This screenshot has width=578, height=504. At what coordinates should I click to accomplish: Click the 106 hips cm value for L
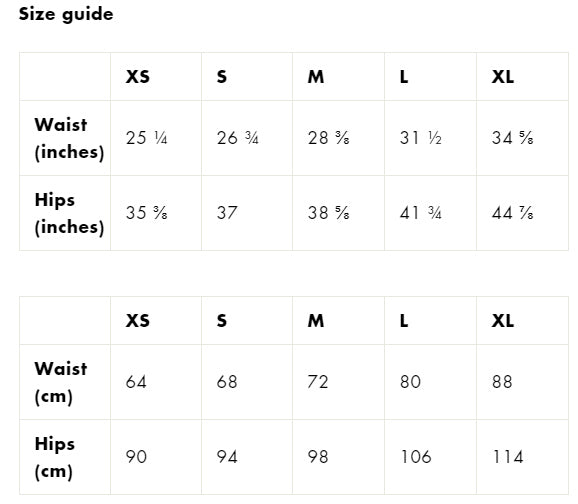[x=416, y=457]
